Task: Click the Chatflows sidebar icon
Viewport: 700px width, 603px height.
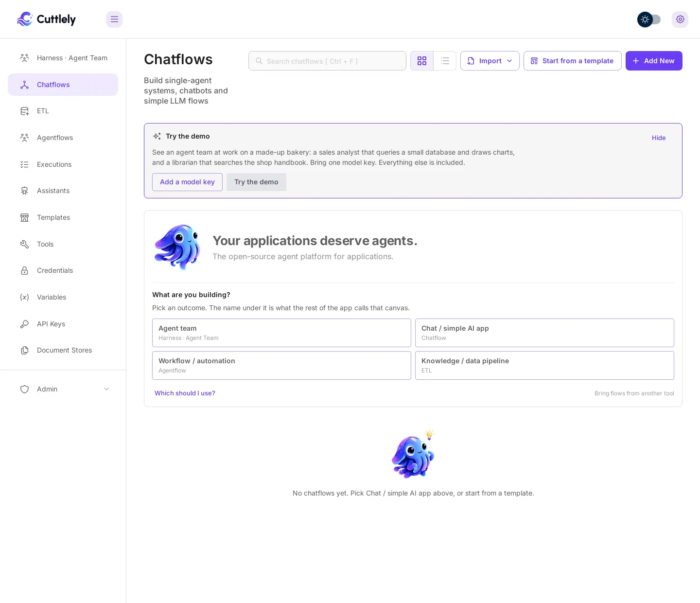Action: [x=24, y=85]
